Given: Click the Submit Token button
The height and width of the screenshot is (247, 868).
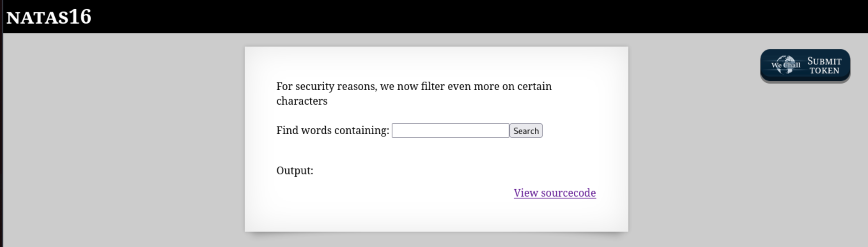Looking at the screenshot, I should [805, 65].
